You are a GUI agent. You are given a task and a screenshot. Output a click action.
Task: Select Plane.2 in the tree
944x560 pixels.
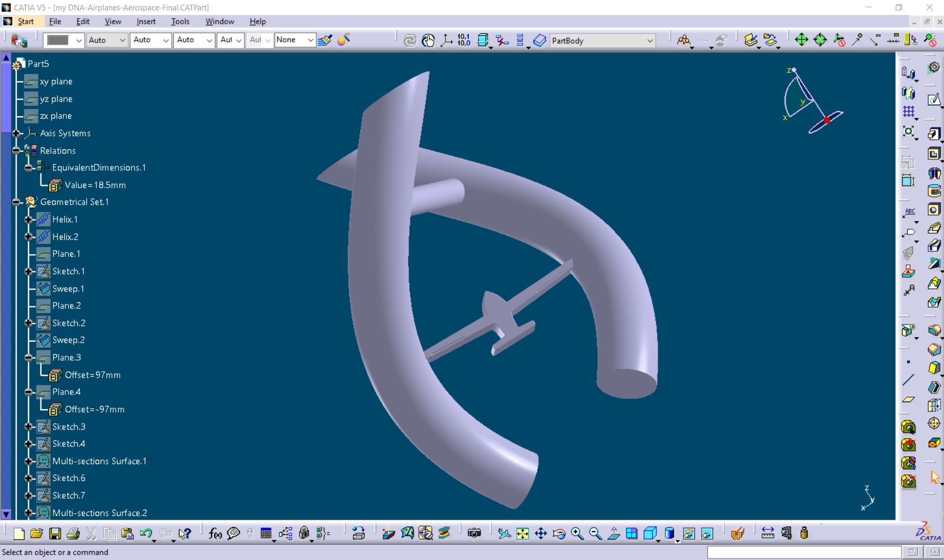point(66,306)
